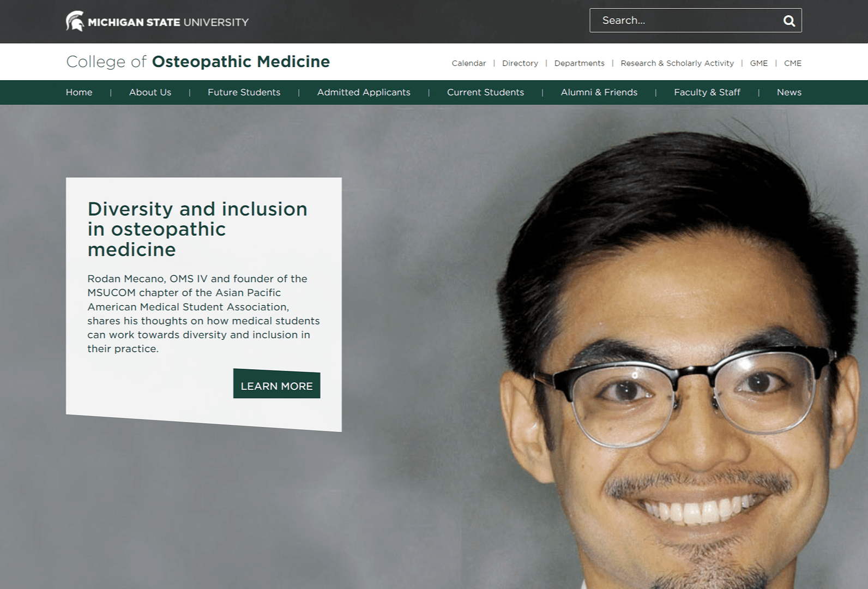Open the GME link
868x589 pixels.
coord(759,63)
